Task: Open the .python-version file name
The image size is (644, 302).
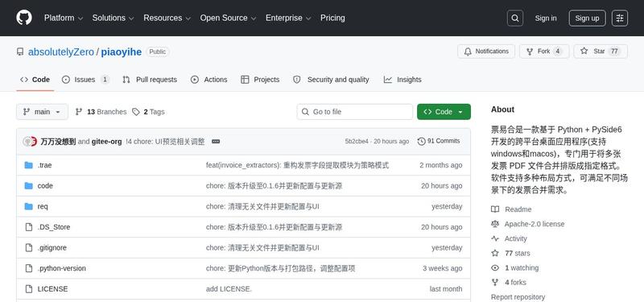Action: click(x=62, y=268)
